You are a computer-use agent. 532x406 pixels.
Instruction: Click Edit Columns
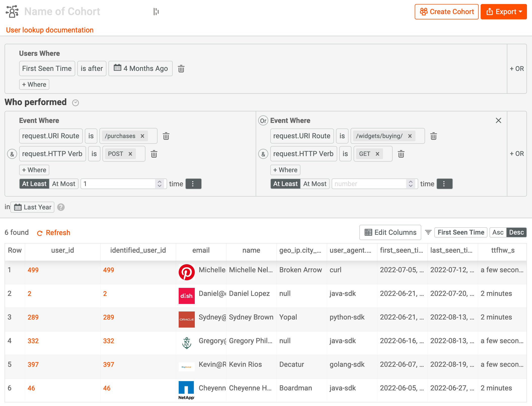(390, 232)
